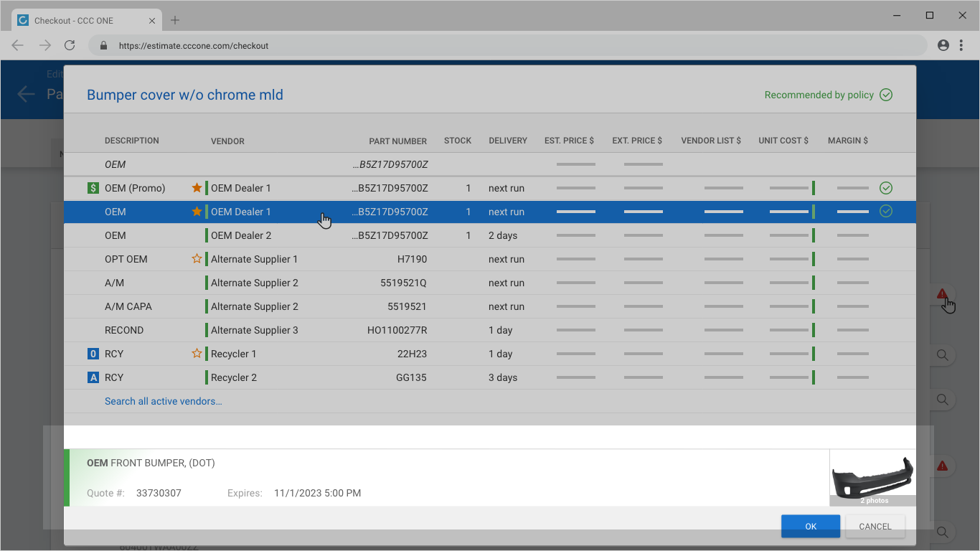The height and width of the screenshot is (551, 980).
Task: Select the Checkout - CCC ONE tab
Action: [x=86, y=20]
